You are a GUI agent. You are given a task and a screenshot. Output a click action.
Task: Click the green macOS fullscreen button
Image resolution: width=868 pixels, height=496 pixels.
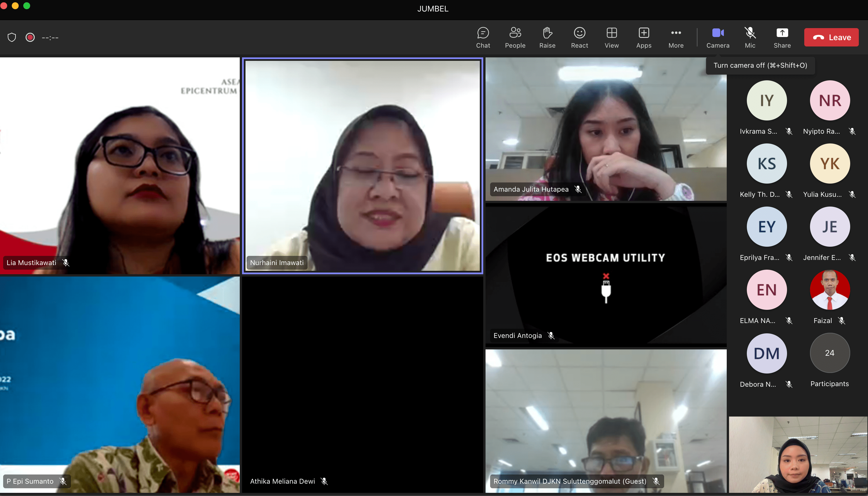pyautogui.click(x=27, y=6)
